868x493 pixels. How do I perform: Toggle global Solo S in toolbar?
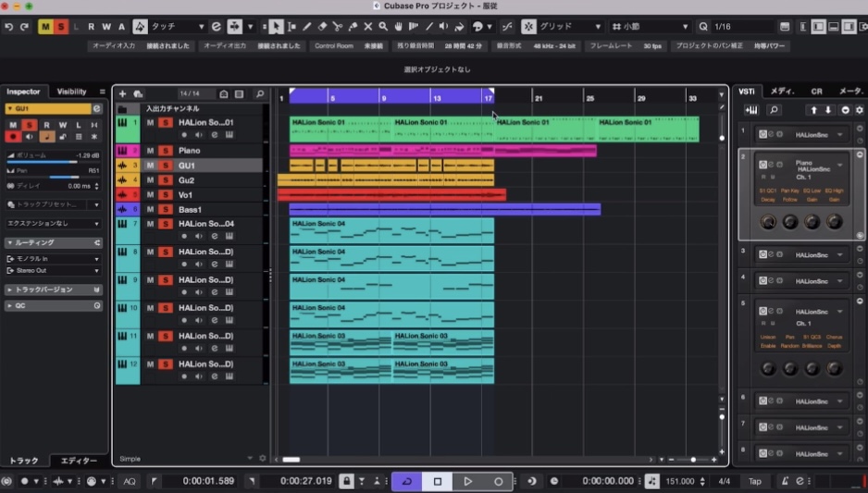pos(60,27)
